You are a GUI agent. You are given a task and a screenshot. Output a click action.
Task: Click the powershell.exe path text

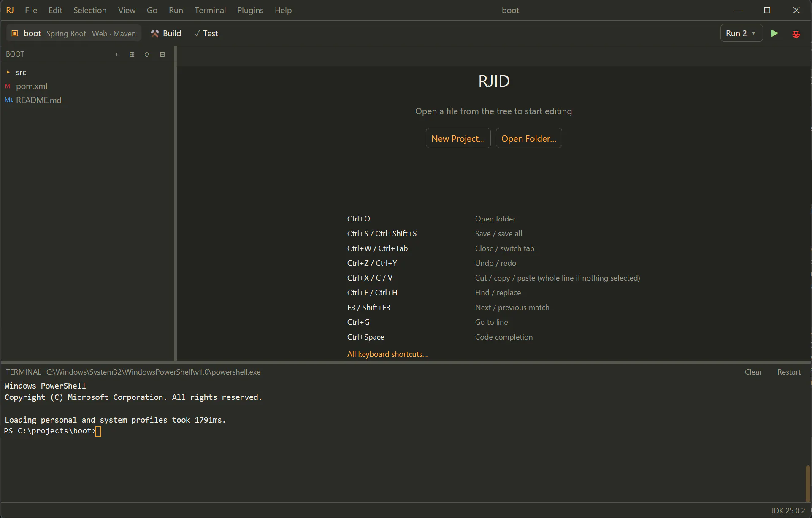154,372
